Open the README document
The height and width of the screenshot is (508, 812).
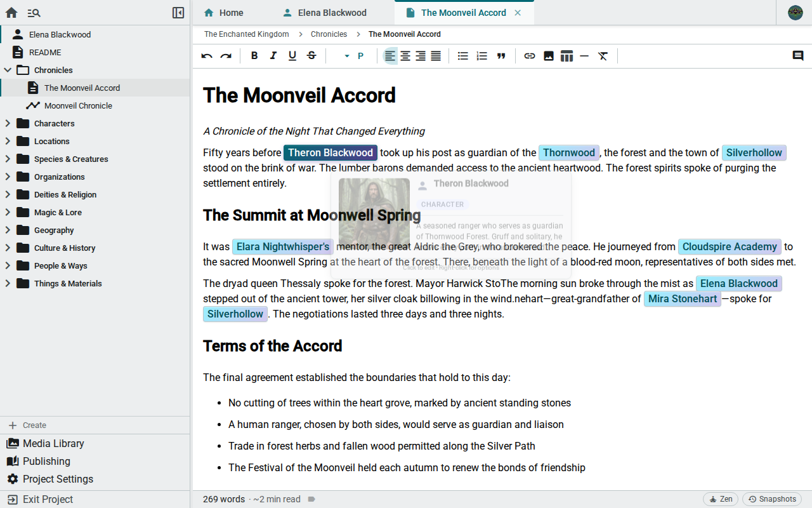tap(95, 52)
